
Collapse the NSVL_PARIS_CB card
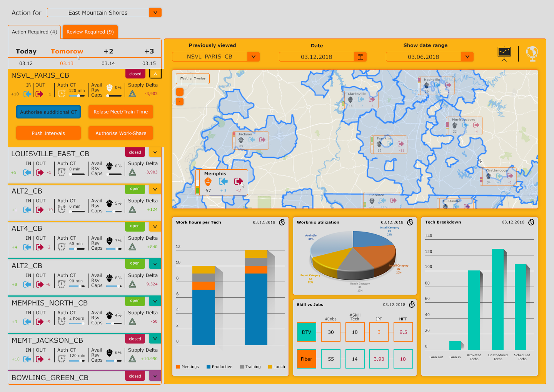tap(155, 74)
